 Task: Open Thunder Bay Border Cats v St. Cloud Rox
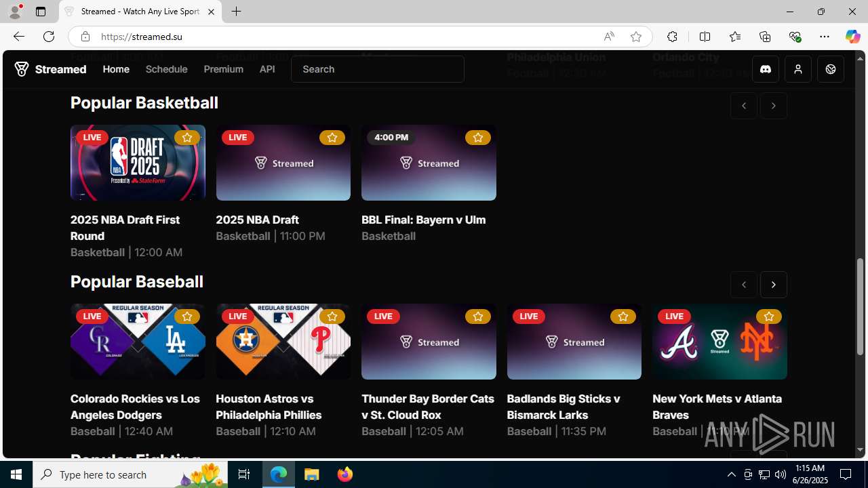(x=427, y=407)
